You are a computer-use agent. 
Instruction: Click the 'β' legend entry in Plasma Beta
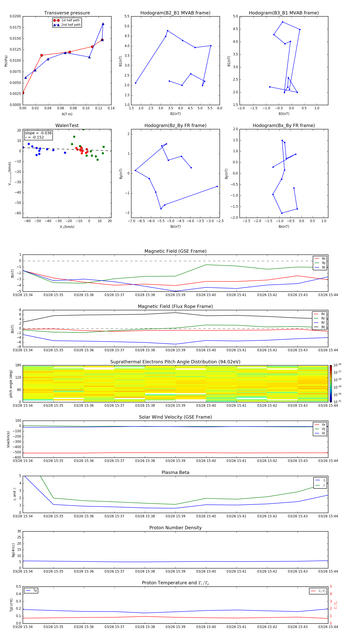point(321,486)
